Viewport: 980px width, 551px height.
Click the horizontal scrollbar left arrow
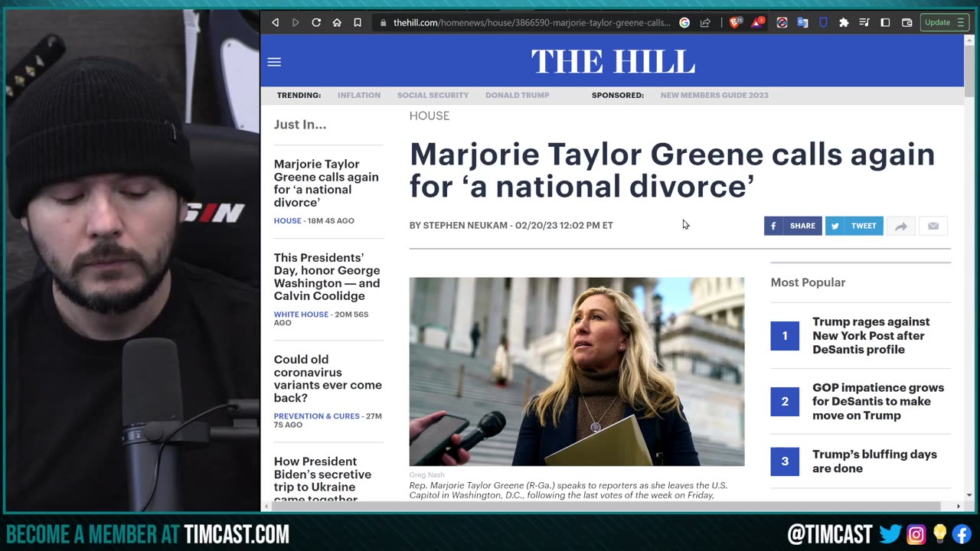pyautogui.click(x=266, y=507)
